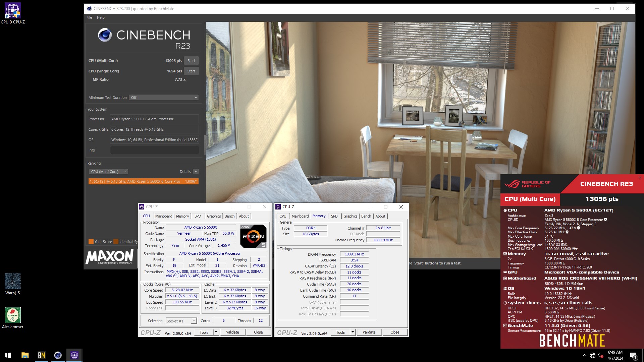Expand Tools arrow in left CPU-Z window
The width and height of the screenshot is (644, 362).
coord(216,333)
